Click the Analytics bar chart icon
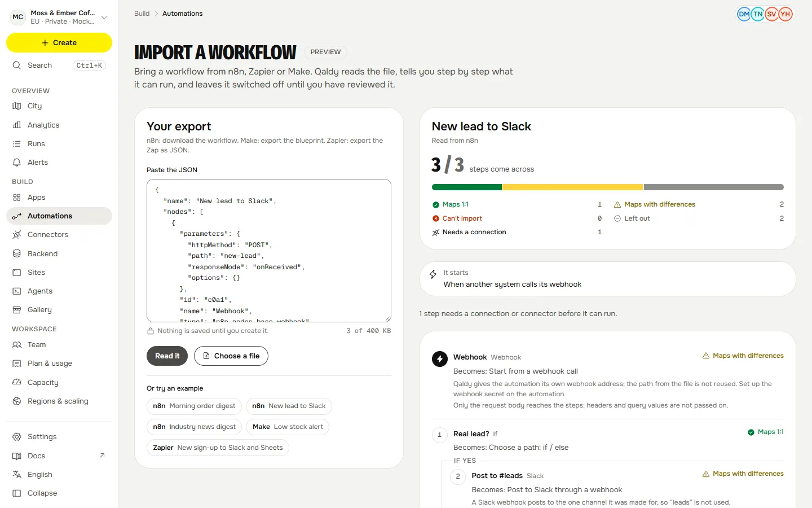The image size is (812, 508). click(x=17, y=125)
